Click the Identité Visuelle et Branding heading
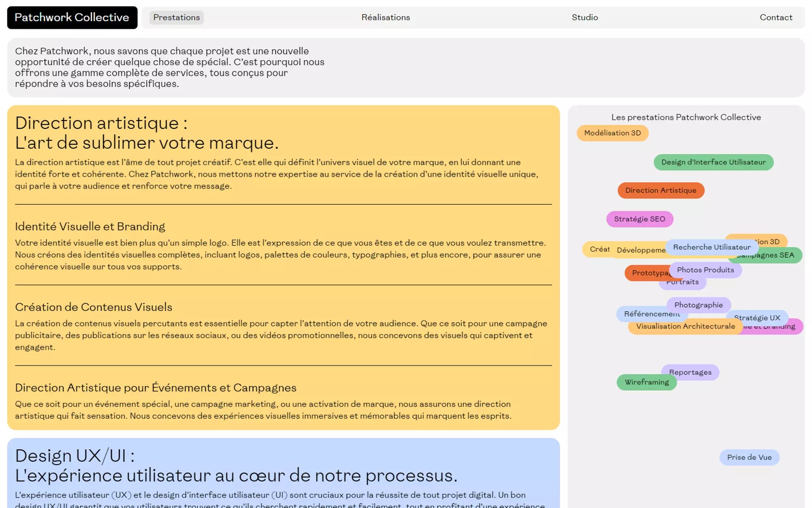 pyautogui.click(x=90, y=226)
